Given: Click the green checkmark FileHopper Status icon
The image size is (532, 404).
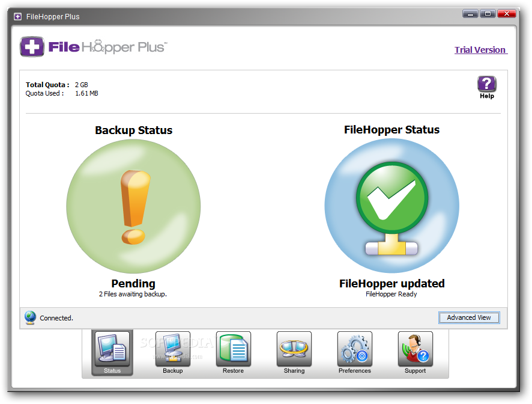Looking at the screenshot, I should point(392,206).
